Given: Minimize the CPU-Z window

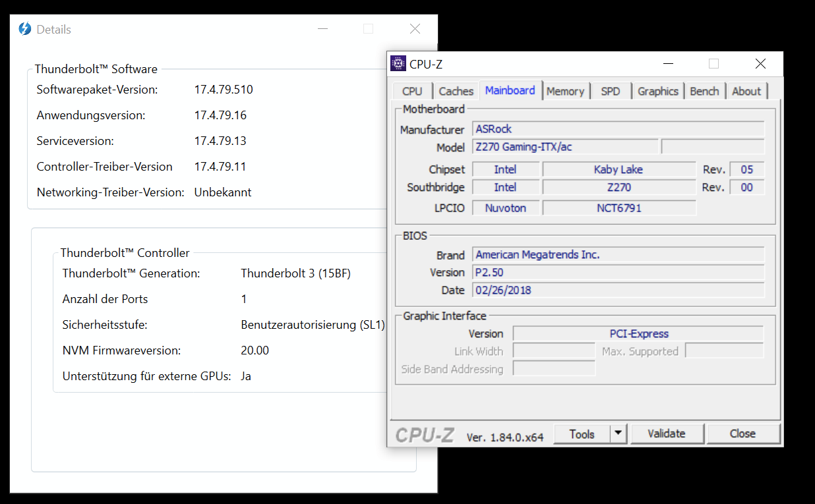Looking at the screenshot, I should (x=669, y=64).
